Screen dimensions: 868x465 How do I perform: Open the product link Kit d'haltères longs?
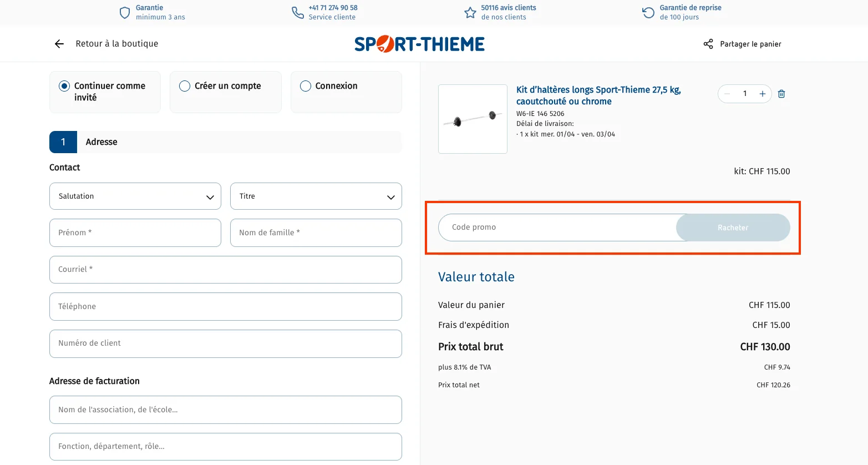(x=598, y=95)
